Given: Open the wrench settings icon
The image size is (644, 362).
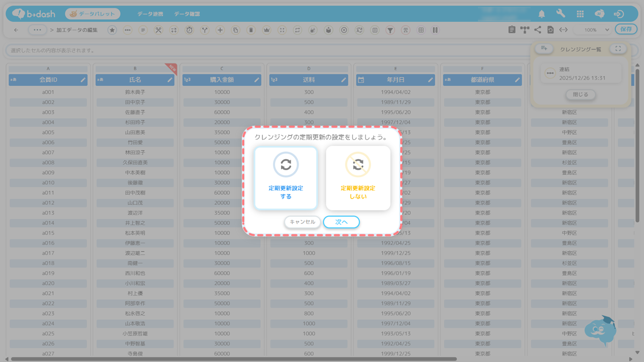Looking at the screenshot, I should coord(560,14).
